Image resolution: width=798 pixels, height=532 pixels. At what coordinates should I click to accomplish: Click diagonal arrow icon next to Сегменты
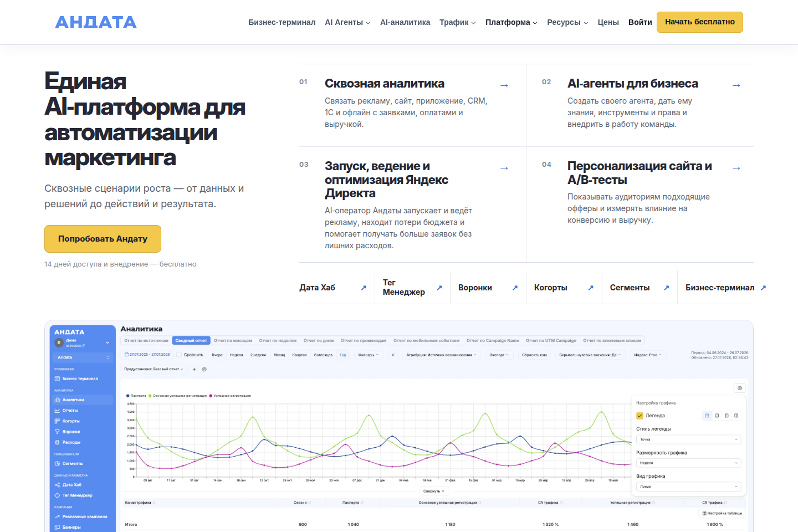pyautogui.click(x=667, y=288)
